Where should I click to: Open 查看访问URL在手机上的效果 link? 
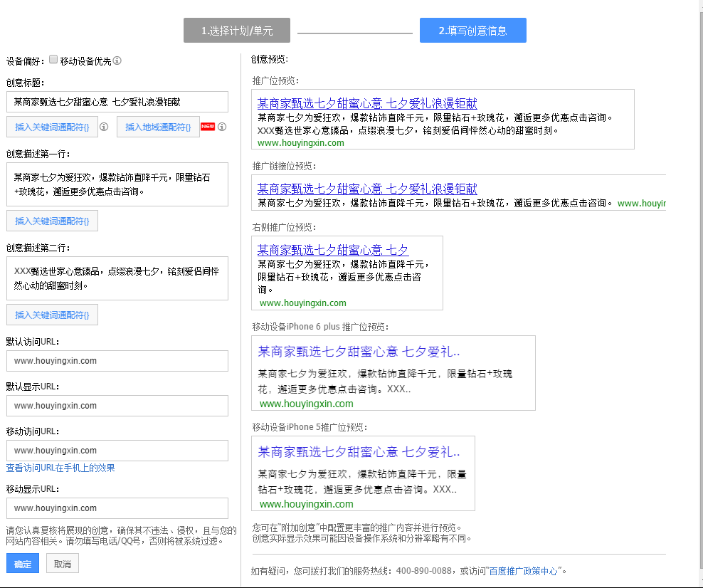(x=60, y=468)
